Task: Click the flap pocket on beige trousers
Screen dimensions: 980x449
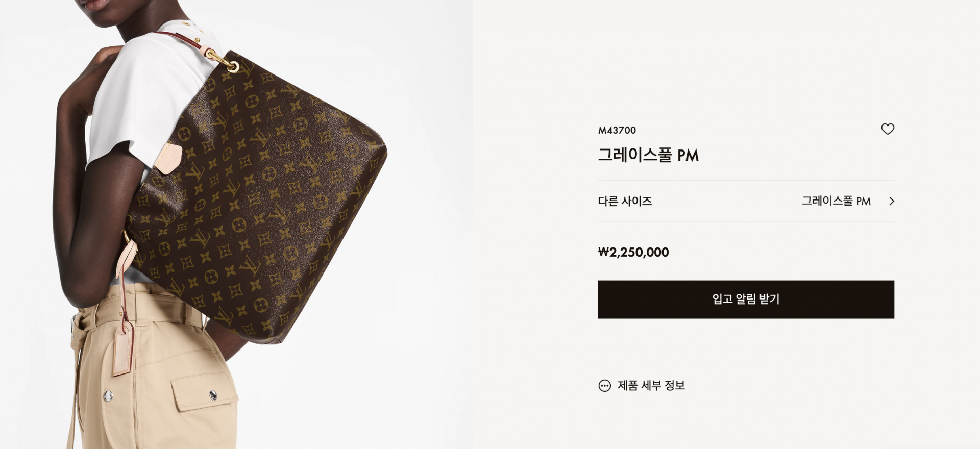Action: click(204, 392)
